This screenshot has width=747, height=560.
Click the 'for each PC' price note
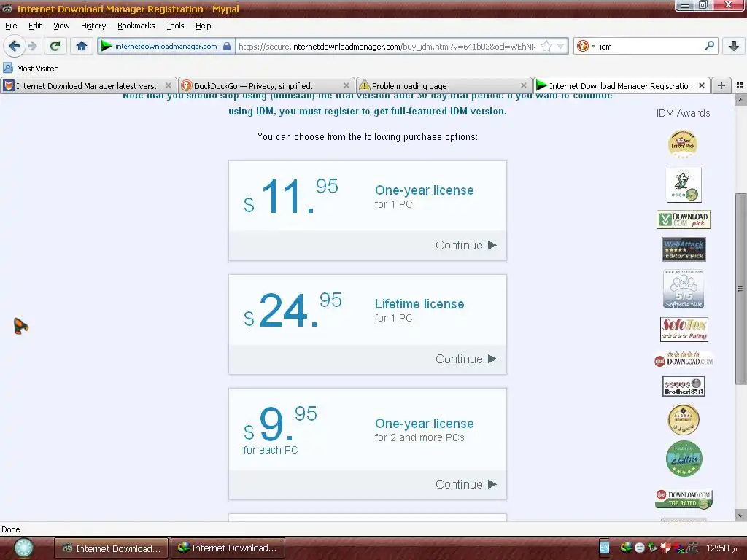click(x=270, y=450)
